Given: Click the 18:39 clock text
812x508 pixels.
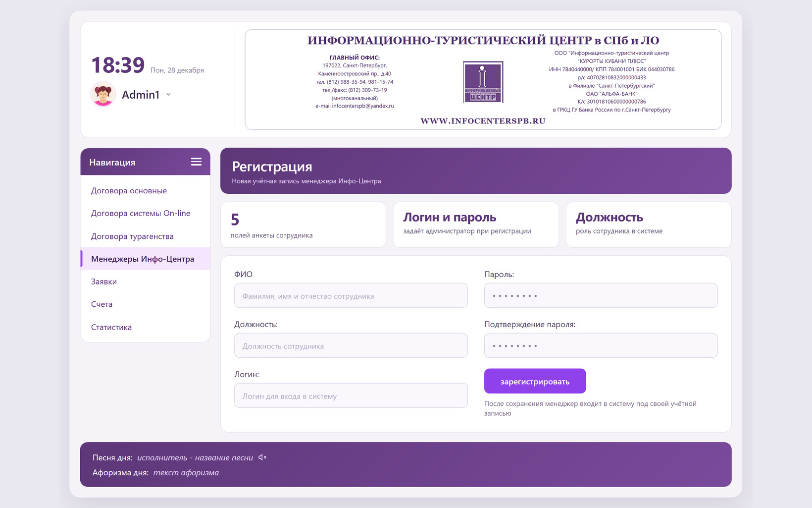Looking at the screenshot, I should tap(118, 65).
